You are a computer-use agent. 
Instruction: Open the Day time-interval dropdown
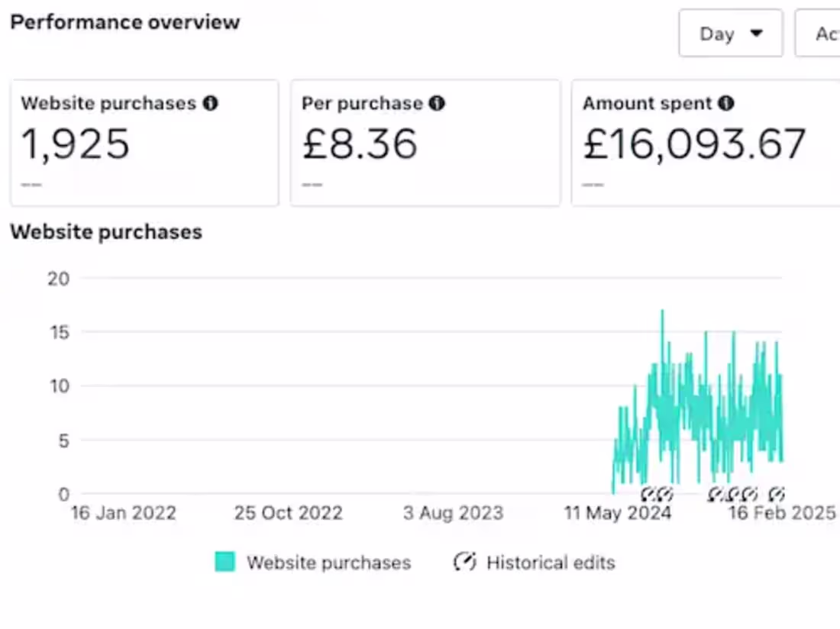[x=730, y=33]
